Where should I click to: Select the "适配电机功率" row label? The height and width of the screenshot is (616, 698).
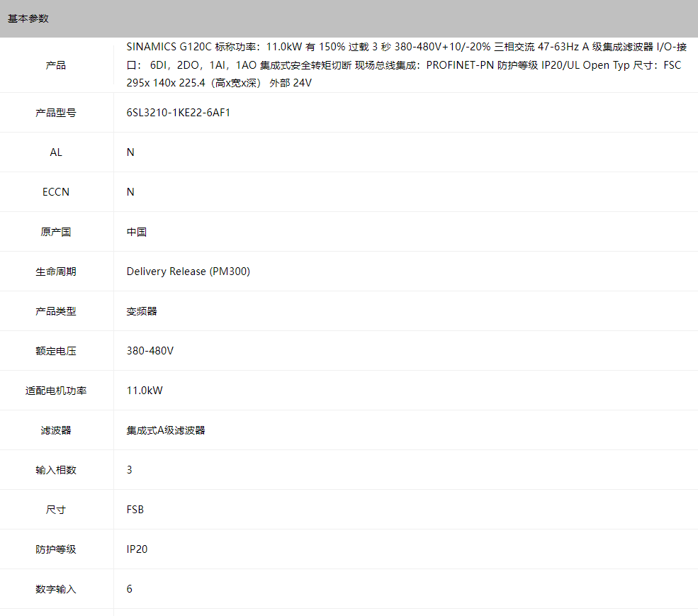click(x=56, y=391)
